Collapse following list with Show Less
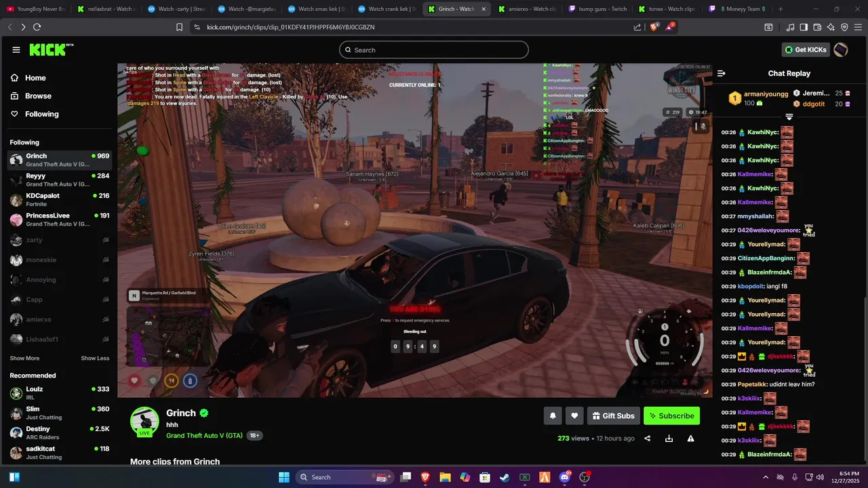The width and height of the screenshot is (868, 488). (x=95, y=359)
